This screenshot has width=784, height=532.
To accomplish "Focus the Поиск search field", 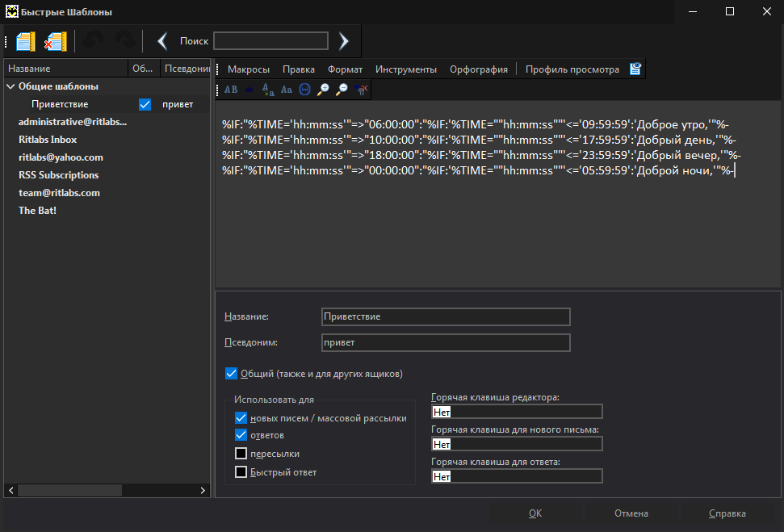I will [x=270, y=41].
